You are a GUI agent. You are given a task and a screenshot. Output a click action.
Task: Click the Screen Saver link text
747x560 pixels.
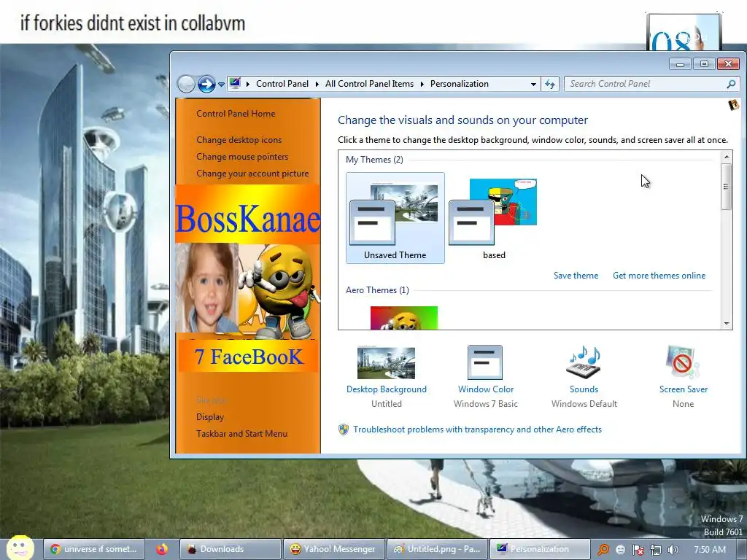tap(683, 389)
